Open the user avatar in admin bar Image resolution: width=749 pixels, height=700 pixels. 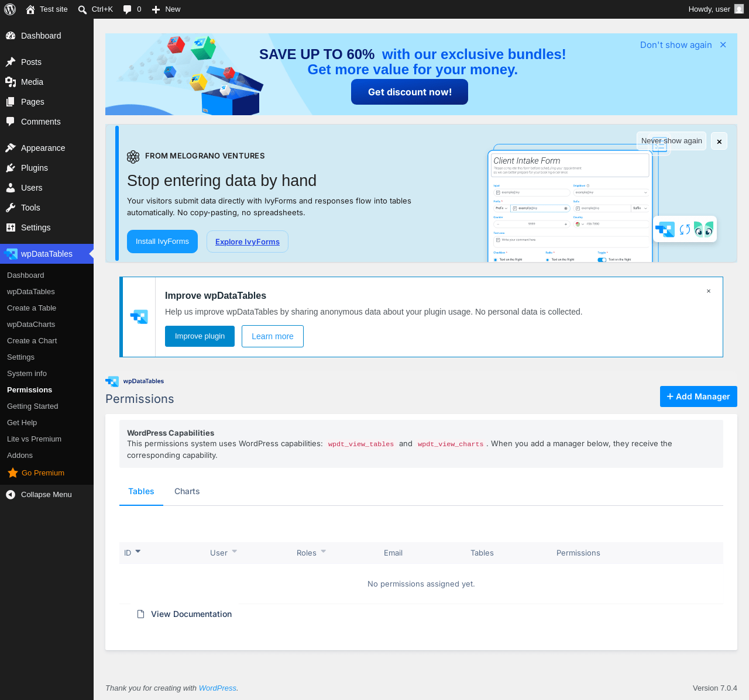739,9
